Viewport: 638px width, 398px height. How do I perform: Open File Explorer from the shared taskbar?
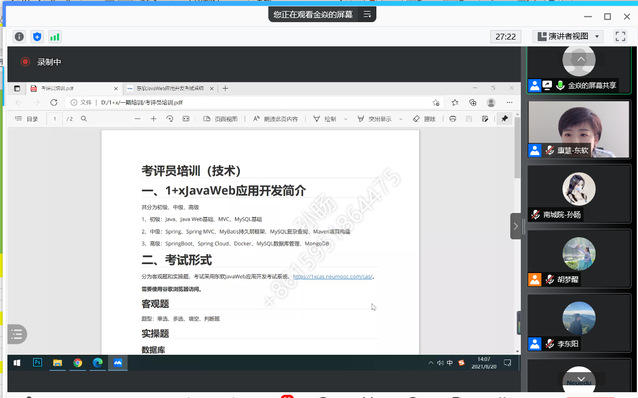pyautogui.click(x=57, y=363)
